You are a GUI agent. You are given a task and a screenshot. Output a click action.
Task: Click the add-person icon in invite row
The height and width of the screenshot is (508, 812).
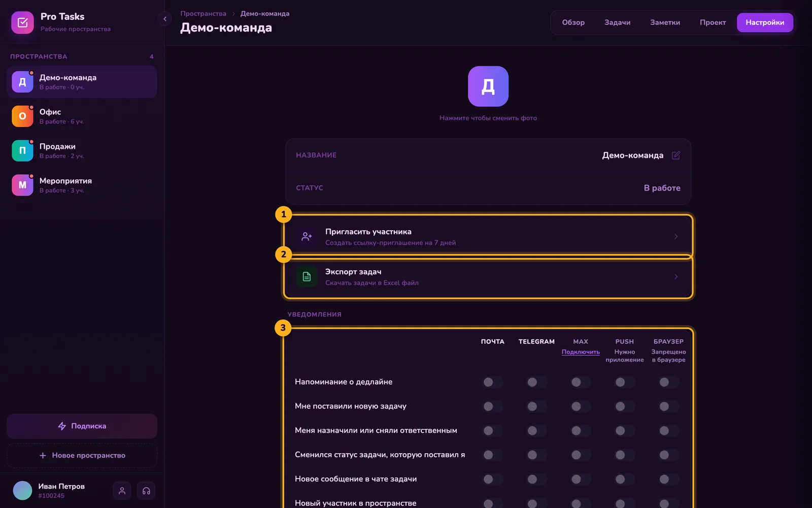[x=307, y=237]
